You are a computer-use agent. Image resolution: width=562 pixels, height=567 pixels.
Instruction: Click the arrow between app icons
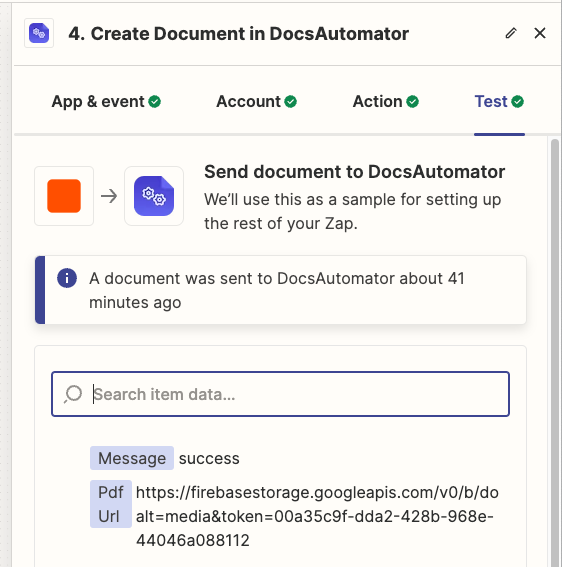(x=109, y=196)
